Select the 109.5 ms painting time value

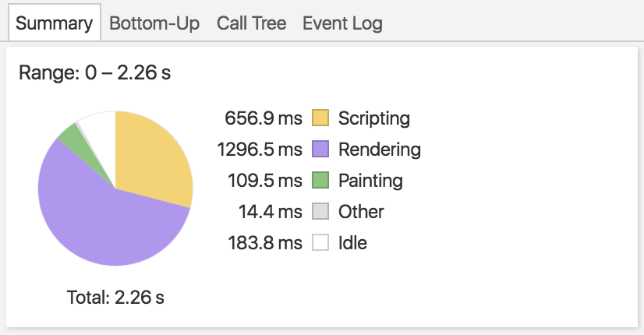(263, 181)
